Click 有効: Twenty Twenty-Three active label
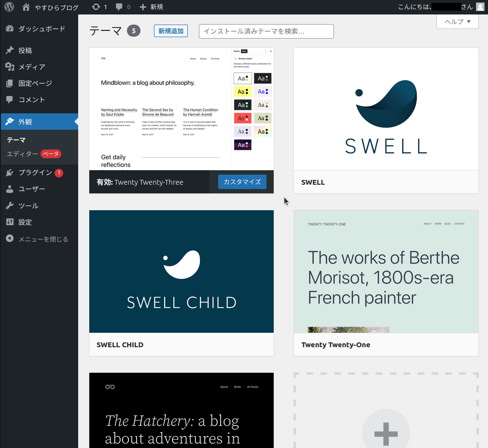Screen dimensions: 488x448 pyautogui.click(x=140, y=182)
